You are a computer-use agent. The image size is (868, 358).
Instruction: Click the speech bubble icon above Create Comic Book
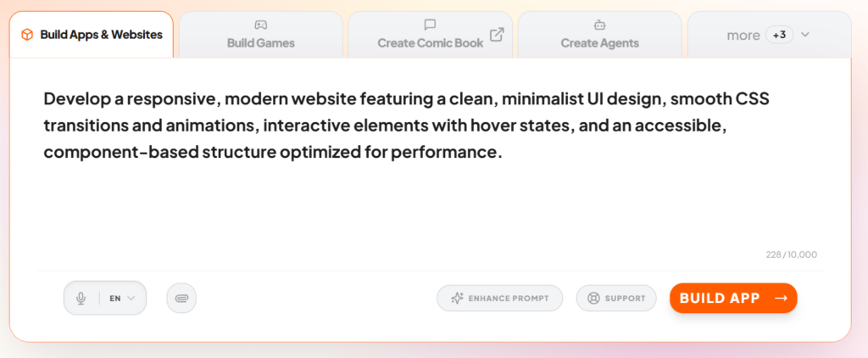(430, 25)
